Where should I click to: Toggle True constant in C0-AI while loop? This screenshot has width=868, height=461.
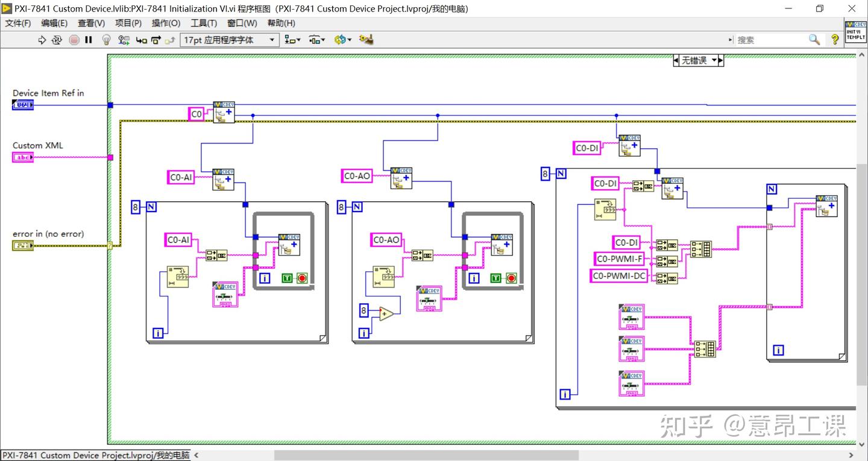click(x=287, y=278)
